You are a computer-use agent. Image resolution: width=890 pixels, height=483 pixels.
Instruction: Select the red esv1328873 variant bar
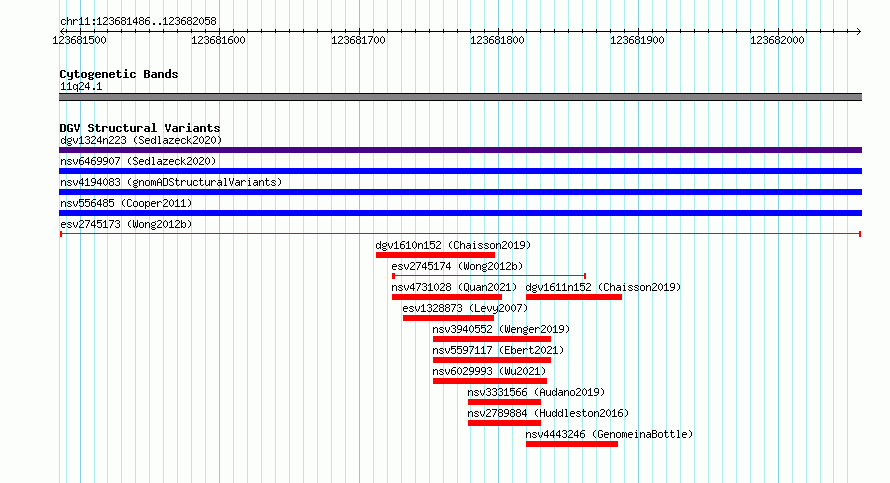pyautogui.click(x=448, y=318)
